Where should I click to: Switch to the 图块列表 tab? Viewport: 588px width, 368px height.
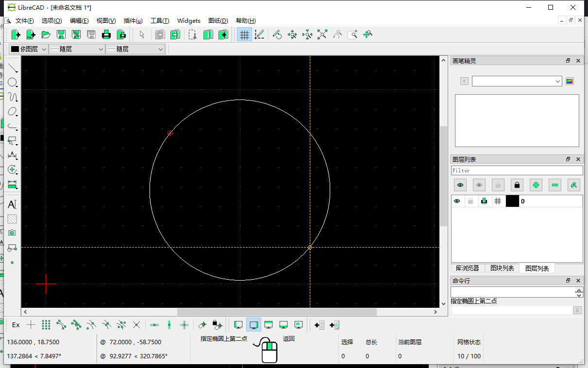point(502,268)
